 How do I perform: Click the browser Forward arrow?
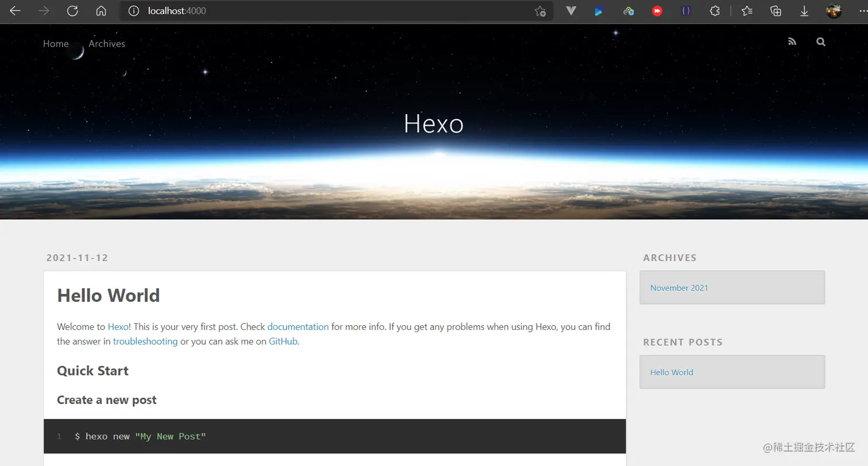point(44,11)
